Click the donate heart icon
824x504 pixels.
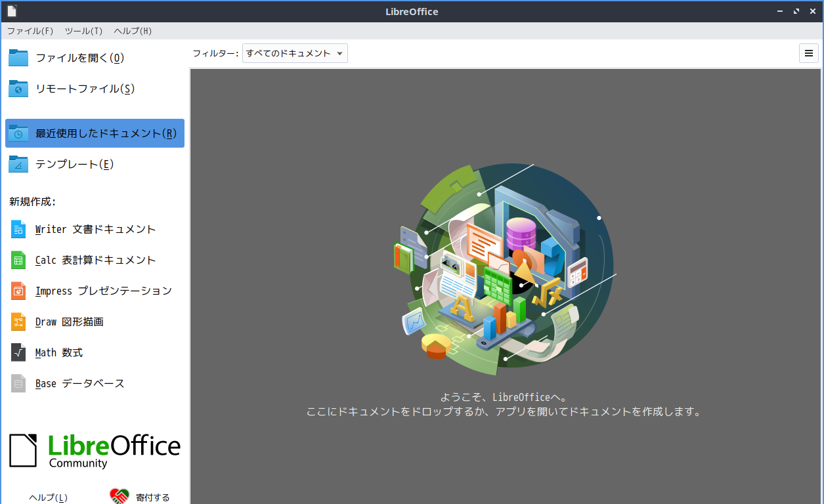(x=119, y=497)
